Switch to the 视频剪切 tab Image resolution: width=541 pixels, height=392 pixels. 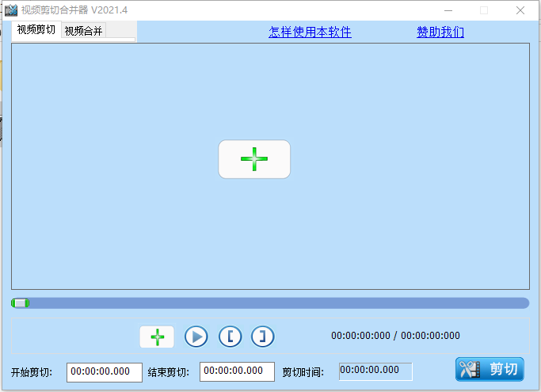coord(36,30)
